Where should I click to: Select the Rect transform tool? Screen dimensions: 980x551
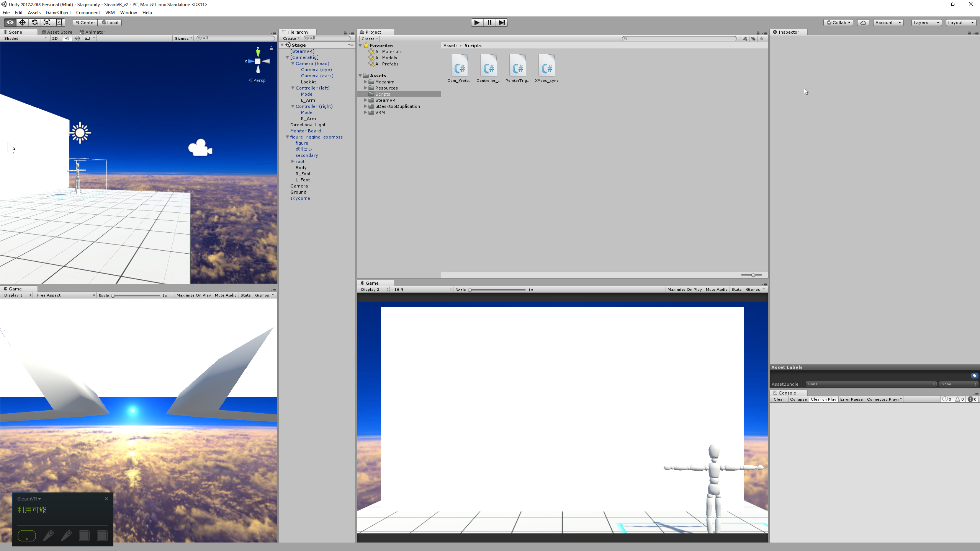pyautogui.click(x=59, y=23)
